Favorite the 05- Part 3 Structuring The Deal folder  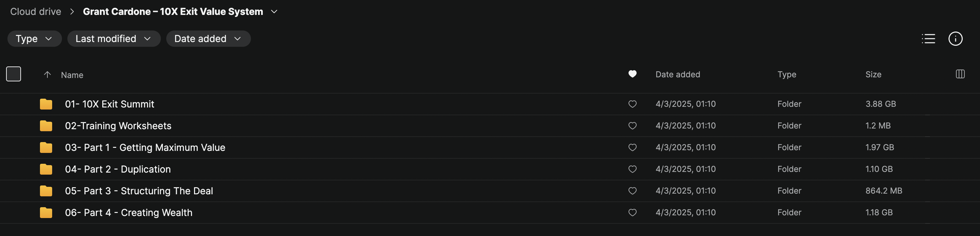pos(632,191)
